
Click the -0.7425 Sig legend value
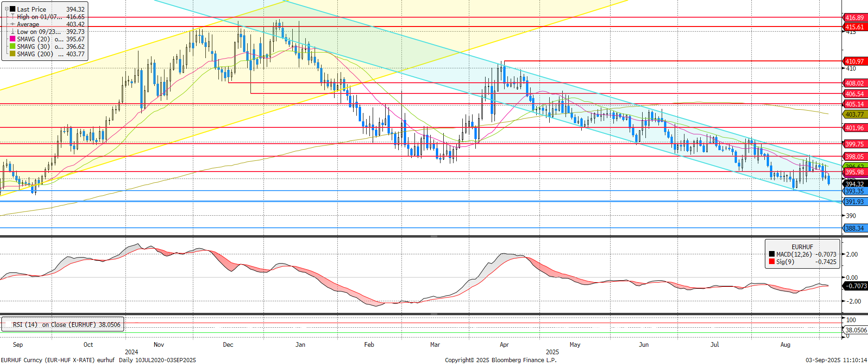click(x=826, y=262)
